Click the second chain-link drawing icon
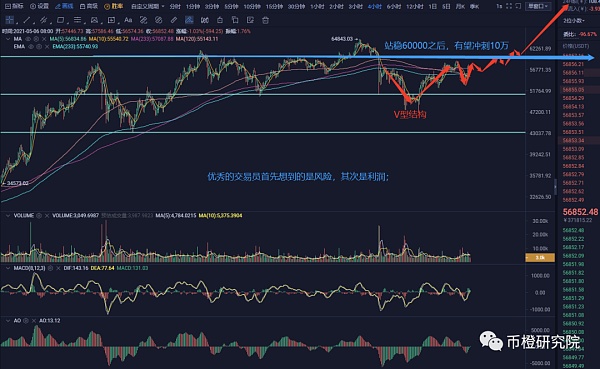The image size is (600, 369). pyautogui.click(x=158, y=20)
